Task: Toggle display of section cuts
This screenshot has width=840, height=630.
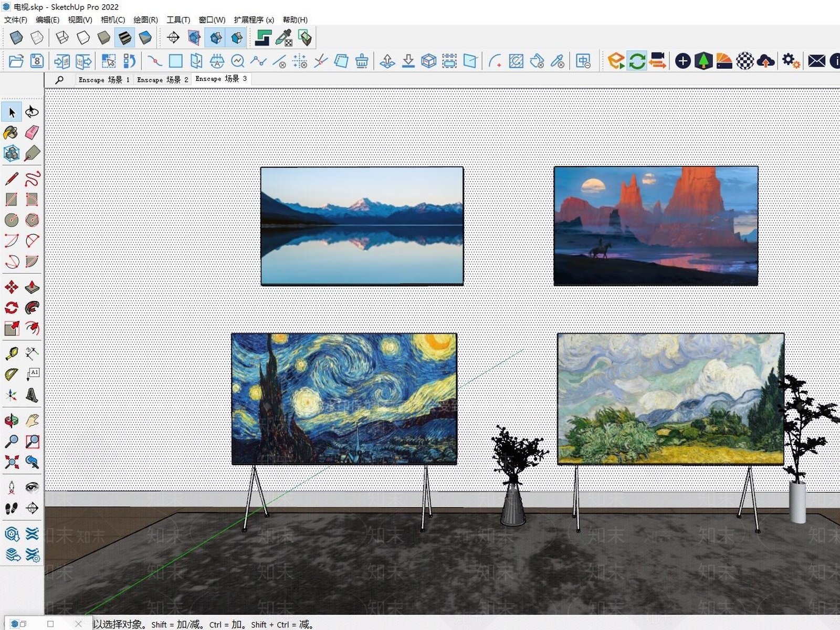Action: pos(216,38)
